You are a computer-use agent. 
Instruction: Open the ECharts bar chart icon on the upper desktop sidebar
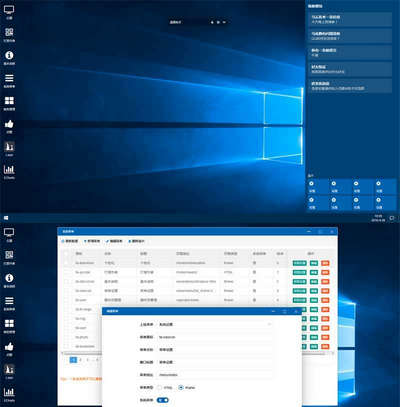point(9,169)
